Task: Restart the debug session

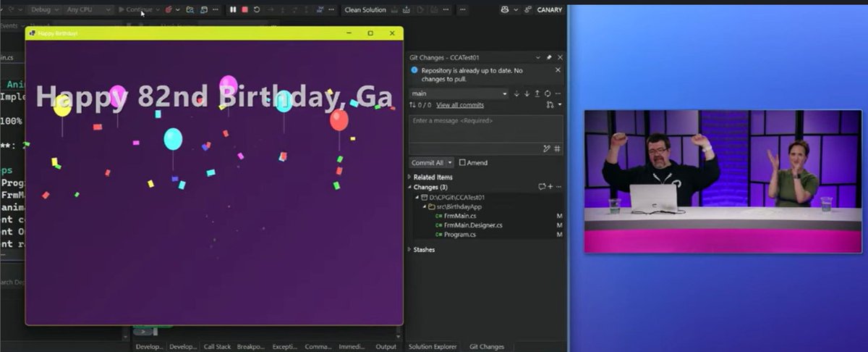Action: [256, 10]
